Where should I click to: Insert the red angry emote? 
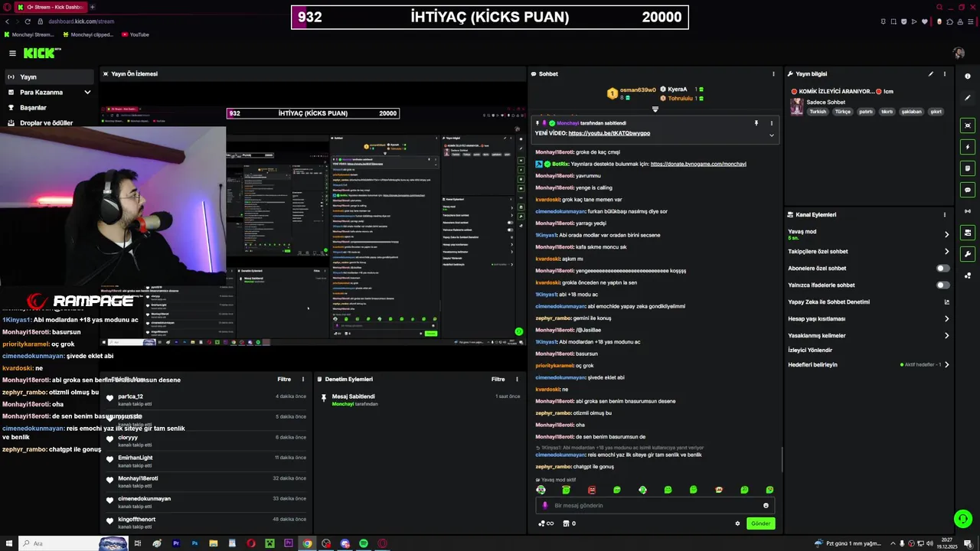point(592,490)
